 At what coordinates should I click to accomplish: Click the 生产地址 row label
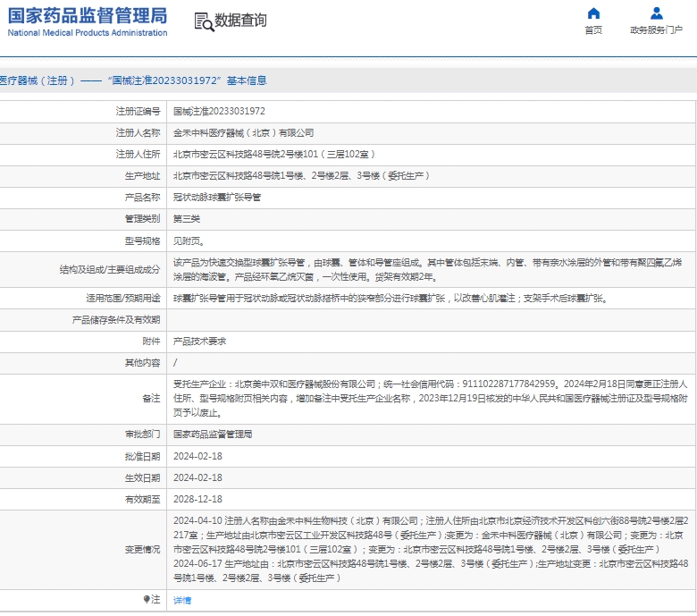pyautogui.click(x=142, y=176)
